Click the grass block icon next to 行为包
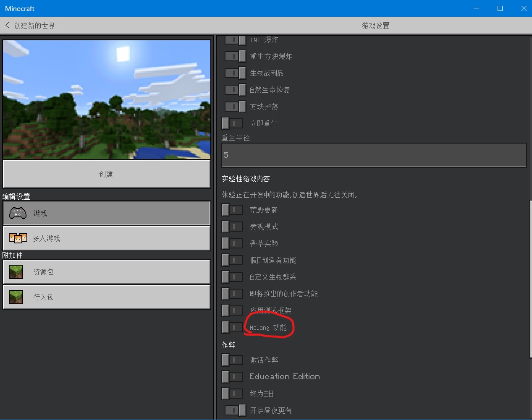Screen dimensions: 532x420 coord(16,297)
